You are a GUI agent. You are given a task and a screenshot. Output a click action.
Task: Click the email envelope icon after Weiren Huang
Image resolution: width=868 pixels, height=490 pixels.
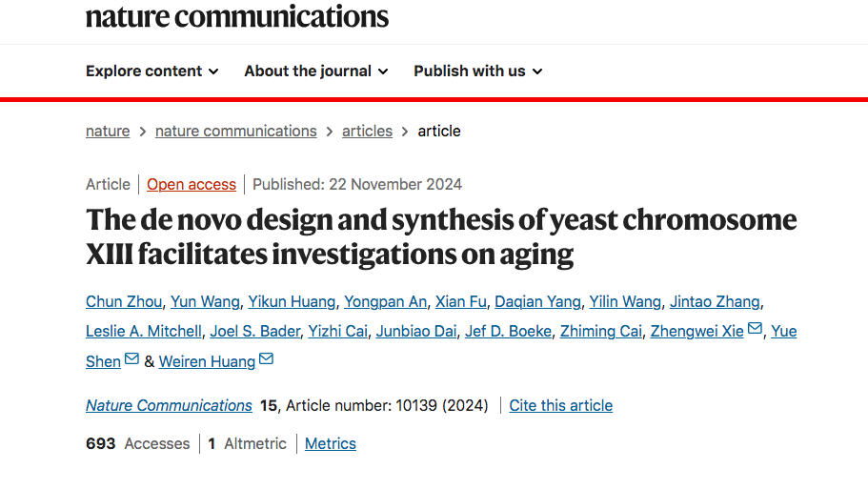pos(266,358)
